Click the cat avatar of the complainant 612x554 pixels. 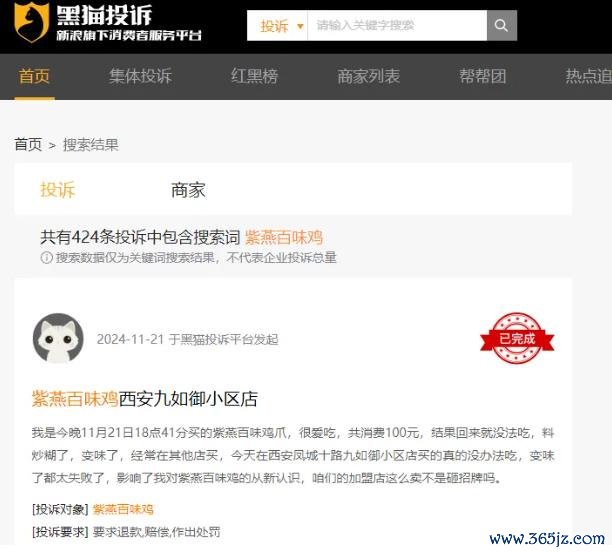coord(58,338)
